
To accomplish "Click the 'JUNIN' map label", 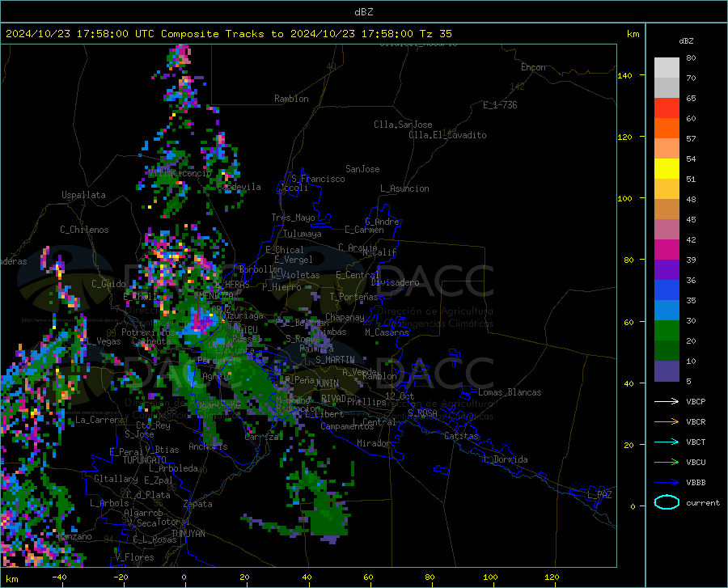I will tap(327, 383).
